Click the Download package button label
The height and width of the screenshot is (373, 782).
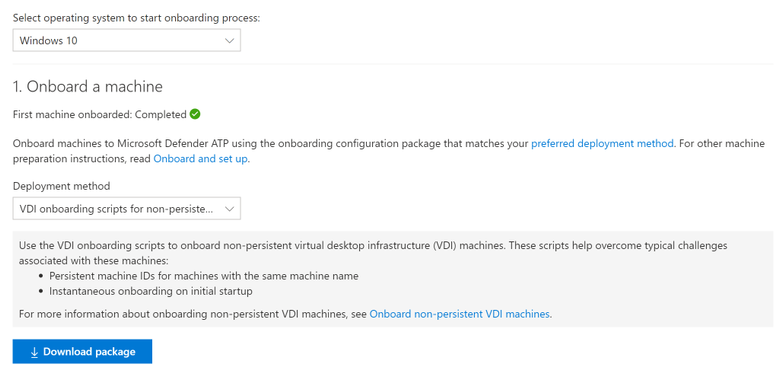pos(89,352)
